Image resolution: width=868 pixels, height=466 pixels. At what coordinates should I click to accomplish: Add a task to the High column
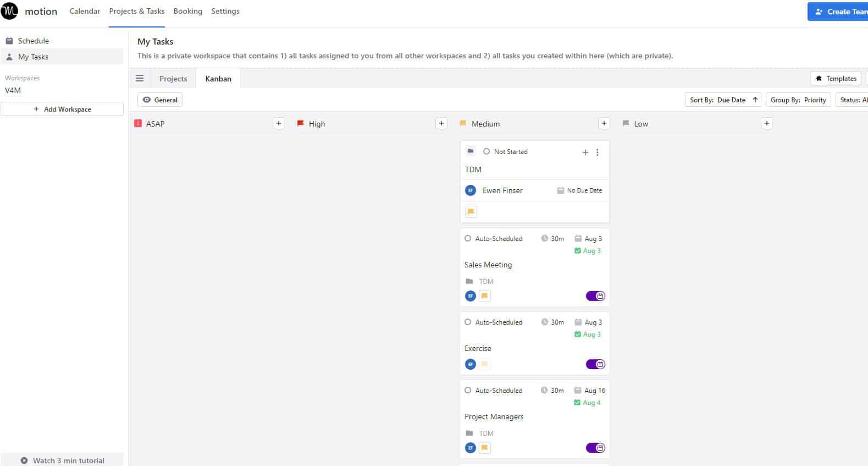(441, 123)
